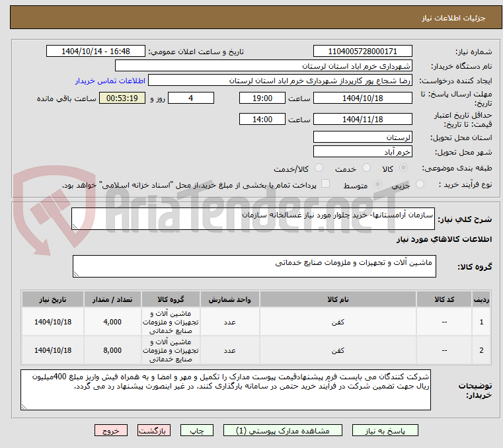Click the شرح کلی نیاز text area
Image resolution: width=503 pixels, height=448 pixels.
pos(253,219)
